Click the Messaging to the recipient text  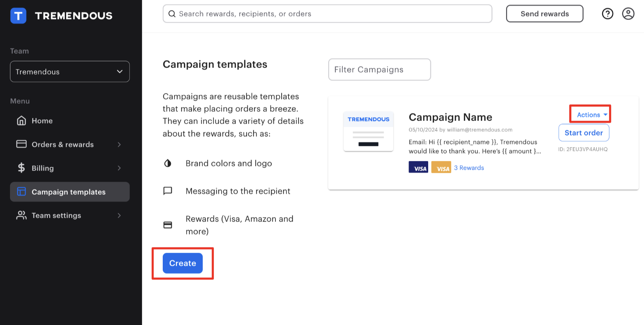coord(238,191)
